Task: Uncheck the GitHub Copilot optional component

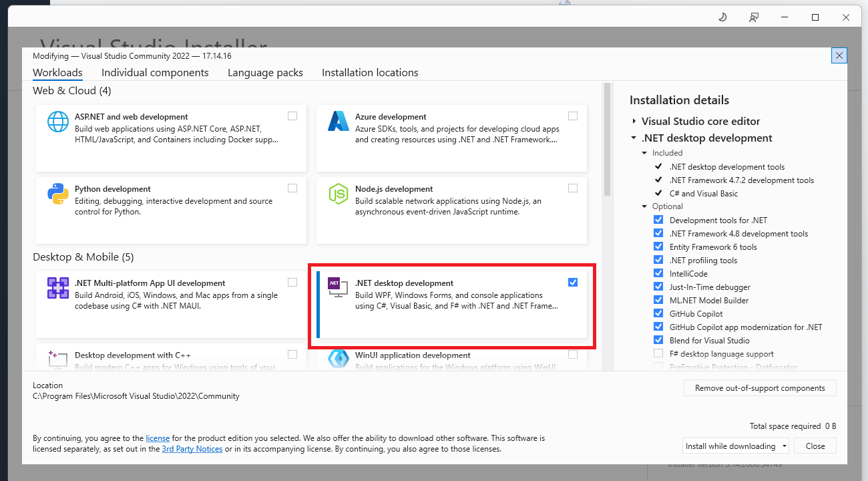Action: pos(658,313)
